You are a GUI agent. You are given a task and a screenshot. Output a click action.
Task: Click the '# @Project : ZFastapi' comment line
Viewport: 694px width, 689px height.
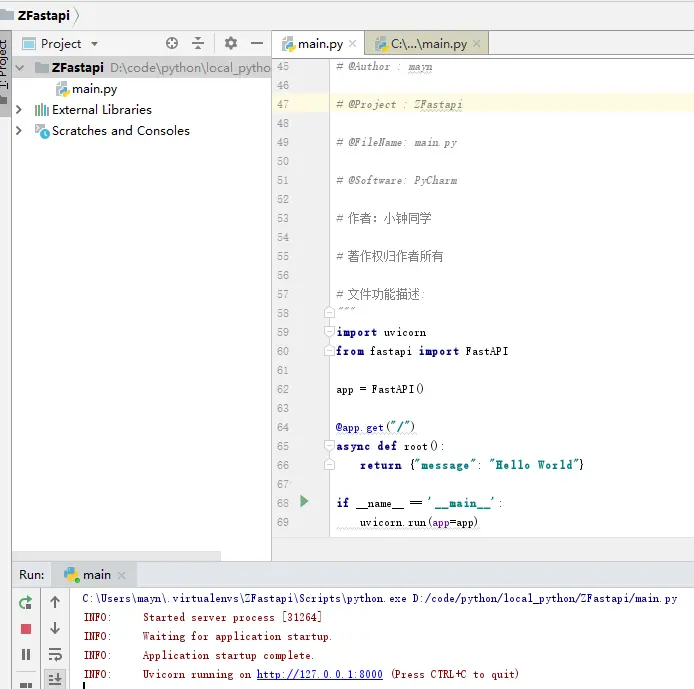coord(399,104)
